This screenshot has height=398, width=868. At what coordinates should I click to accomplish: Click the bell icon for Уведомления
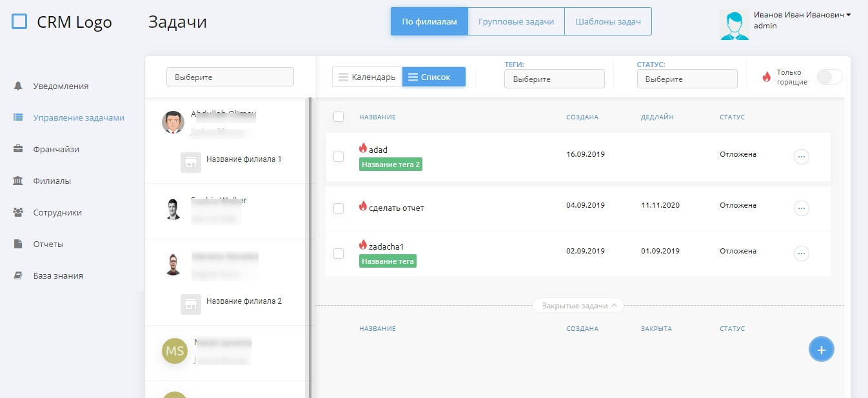tap(18, 86)
